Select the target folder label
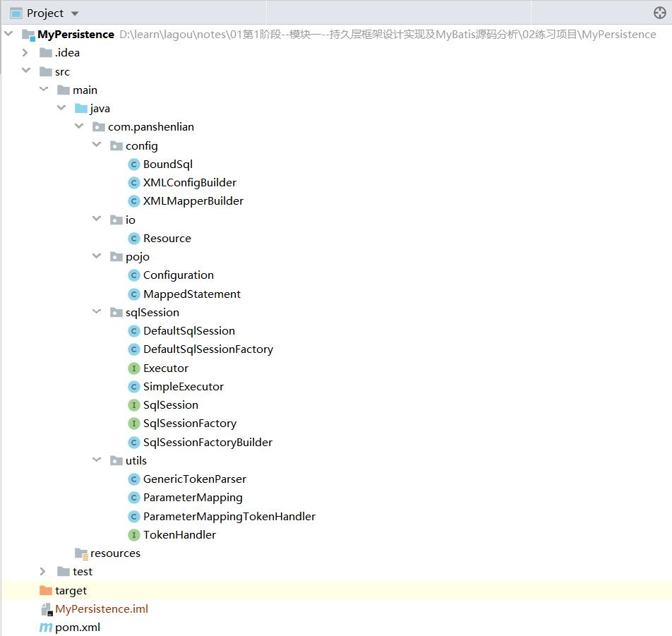 71,591
